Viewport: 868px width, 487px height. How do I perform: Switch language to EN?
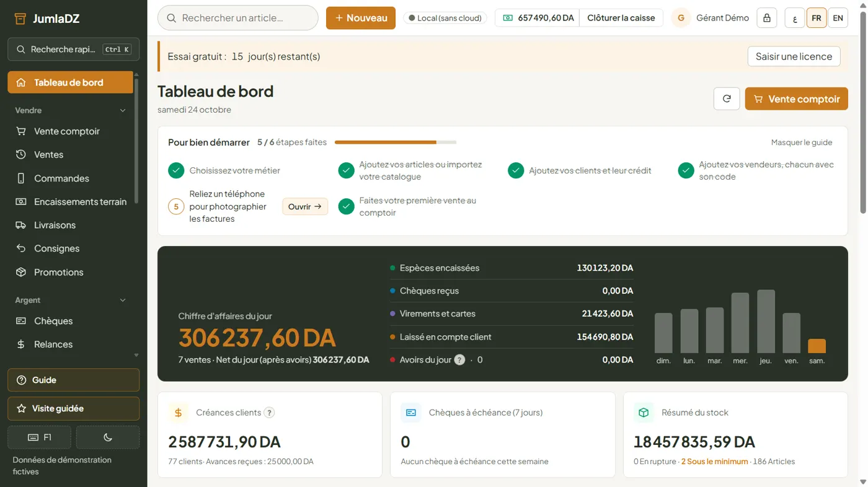pyautogui.click(x=838, y=18)
